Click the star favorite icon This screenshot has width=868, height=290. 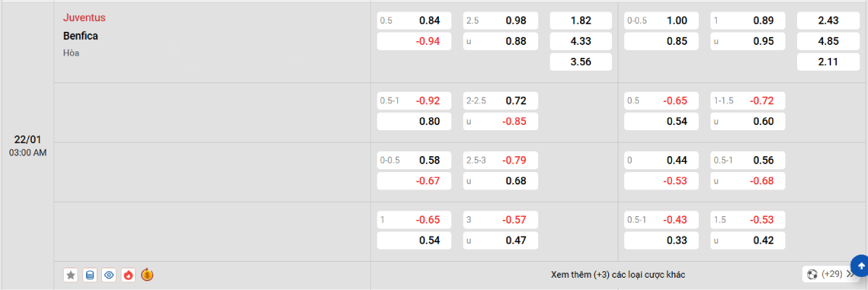70,275
